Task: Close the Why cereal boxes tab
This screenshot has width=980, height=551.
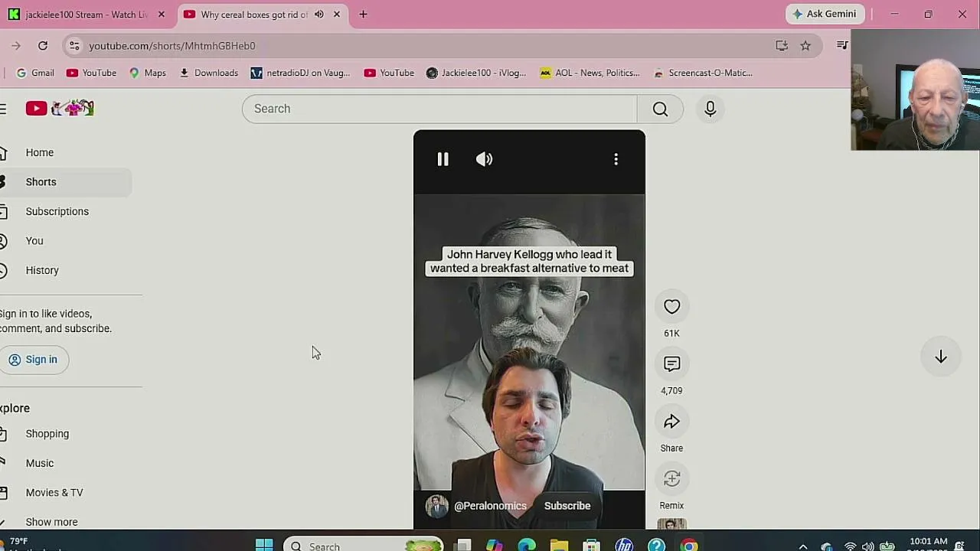Action: [336, 15]
